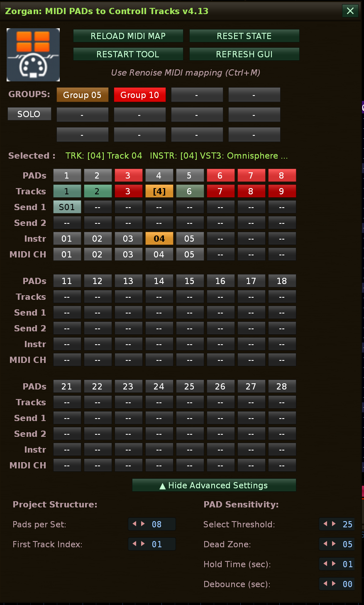
Task: Select the orange Group 05 button
Action: pos(82,95)
